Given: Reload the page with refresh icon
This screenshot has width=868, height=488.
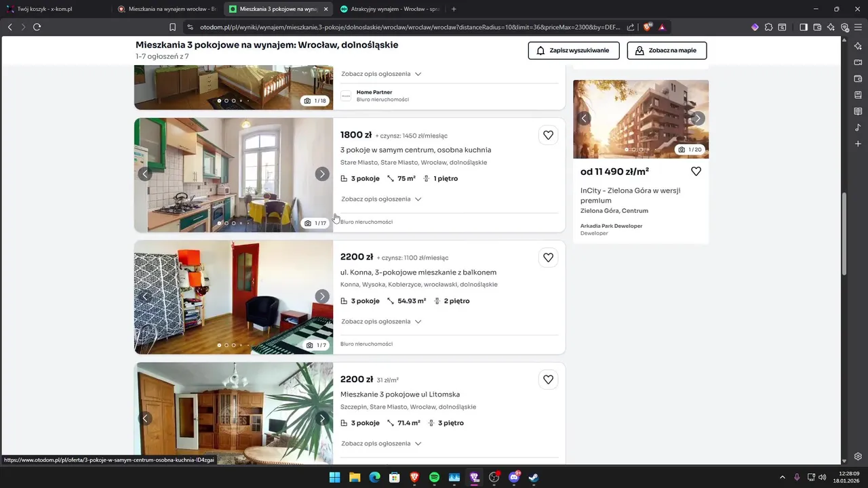Looking at the screenshot, I should pyautogui.click(x=37, y=27).
